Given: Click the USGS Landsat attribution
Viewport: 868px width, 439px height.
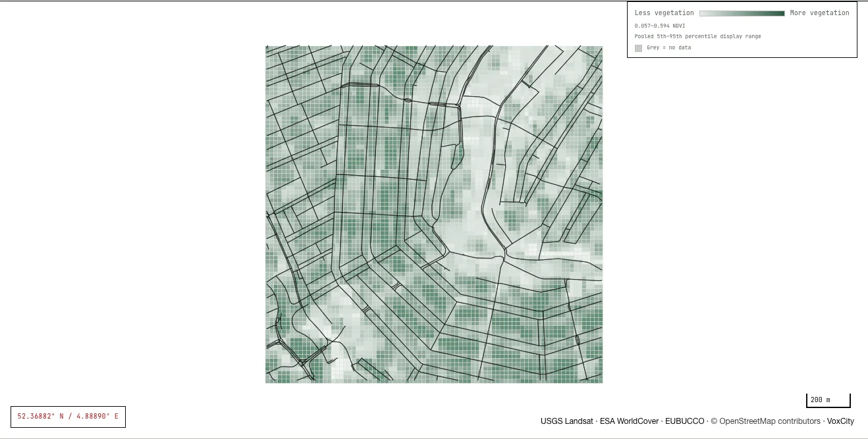Looking at the screenshot, I should [566, 421].
